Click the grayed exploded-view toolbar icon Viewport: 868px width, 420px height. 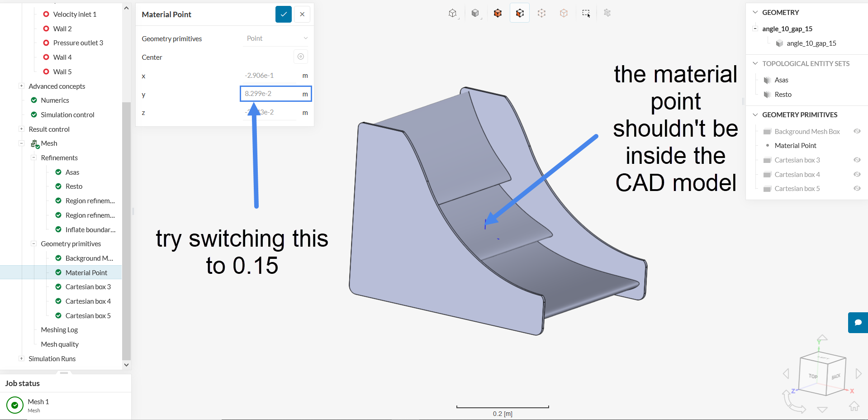[x=607, y=13]
